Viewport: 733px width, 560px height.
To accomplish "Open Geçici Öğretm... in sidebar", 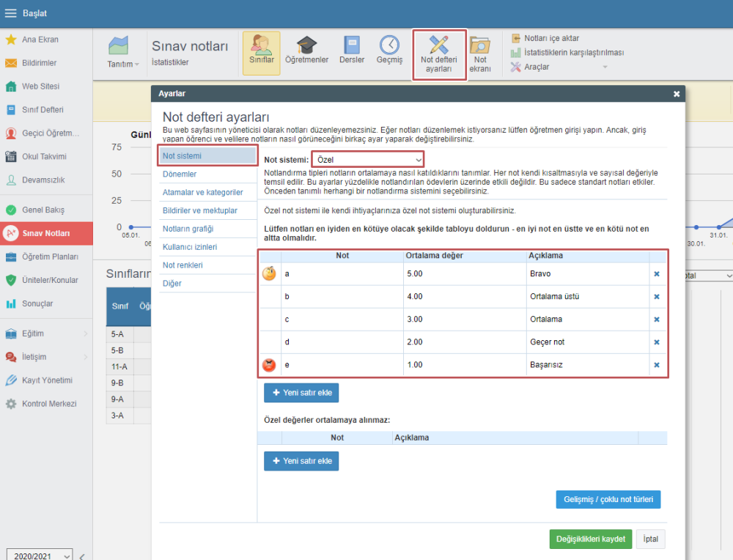I will (46, 133).
